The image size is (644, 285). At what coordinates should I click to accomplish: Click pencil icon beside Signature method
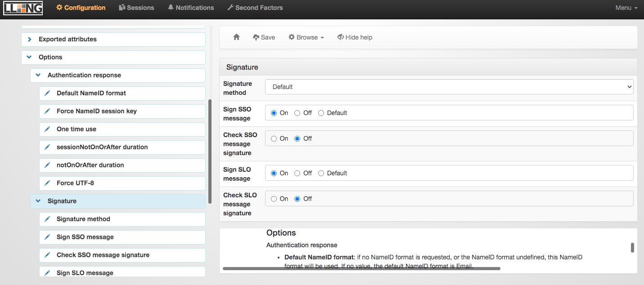[47, 219]
